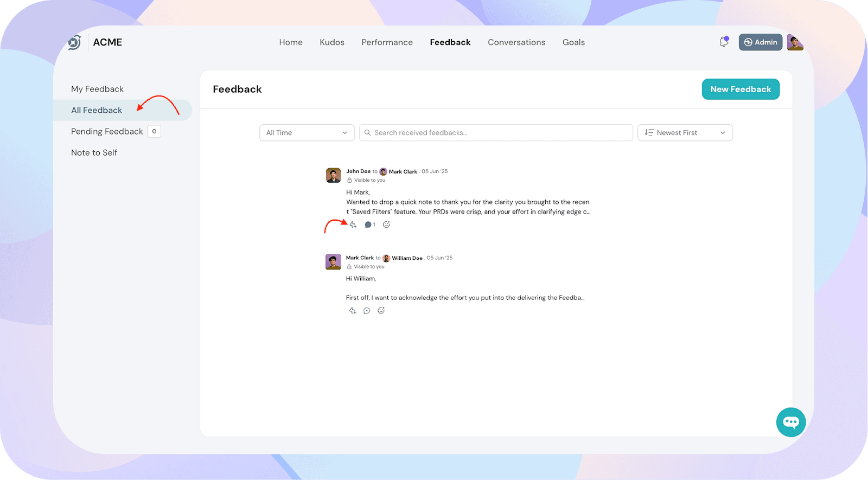Click the ACME logo icon
Image resolution: width=868 pixels, height=480 pixels.
(74, 42)
